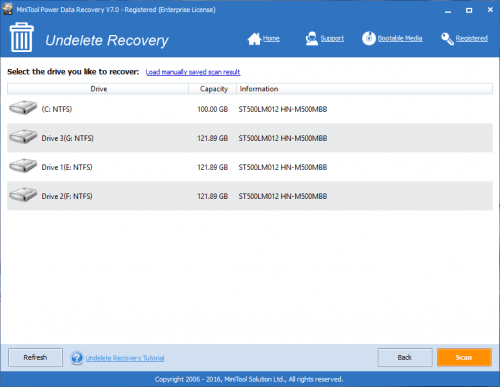Viewport: 500px width, 387px height.
Task: Click ST500LM012 info in the C: row
Action: click(283, 109)
